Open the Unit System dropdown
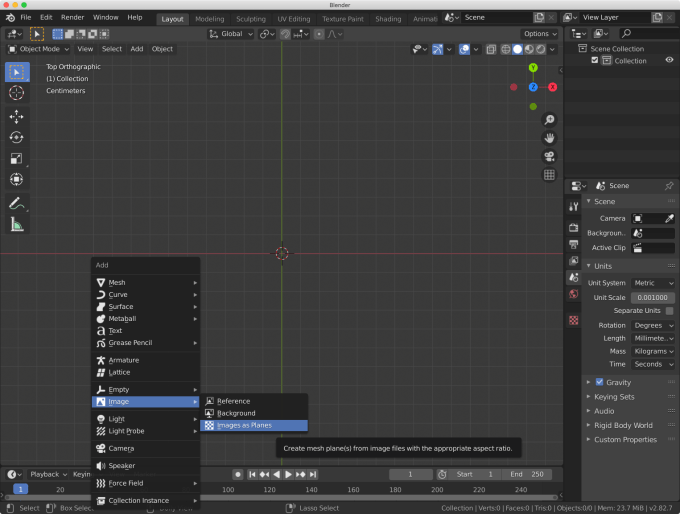680x514 pixels. click(x=653, y=283)
